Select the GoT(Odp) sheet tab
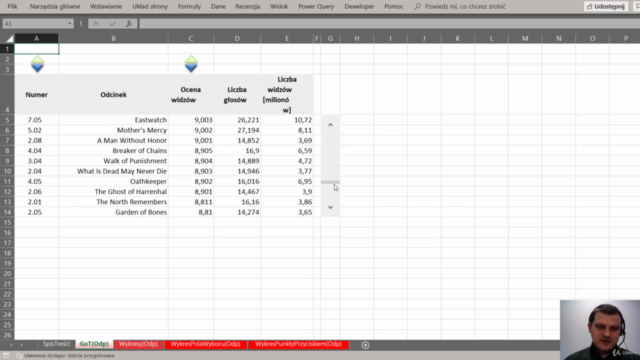Screen dimensions: 640x360 point(94,344)
